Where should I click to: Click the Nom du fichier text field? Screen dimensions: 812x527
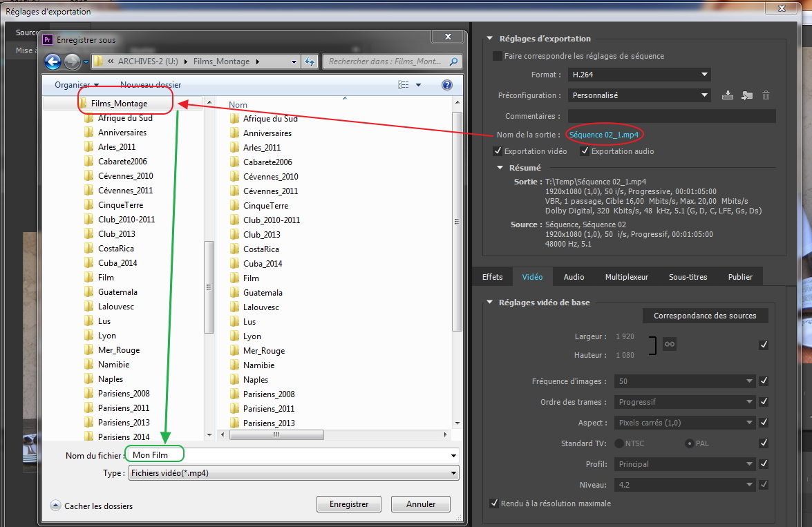290,455
